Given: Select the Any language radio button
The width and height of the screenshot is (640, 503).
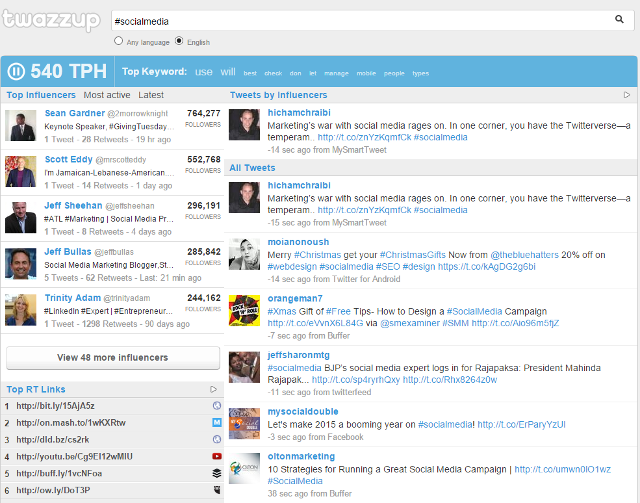Looking at the screenshot, I should coord(118,41).
